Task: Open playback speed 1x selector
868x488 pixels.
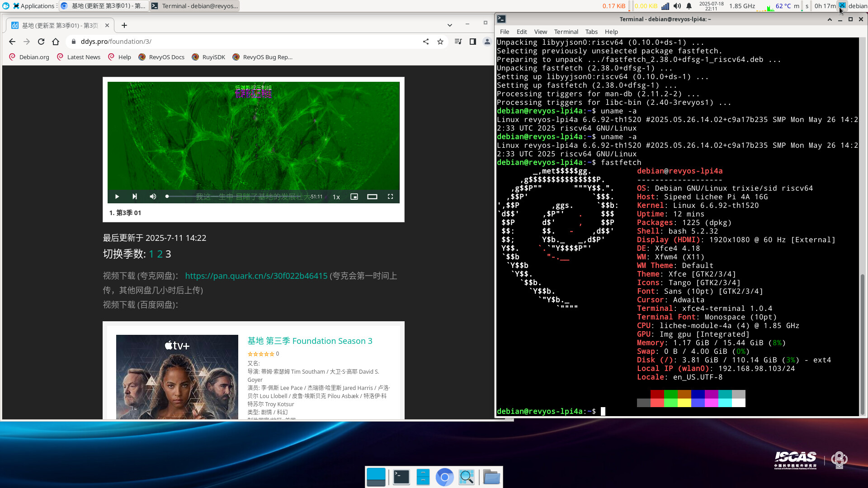Action: click(x=336, y=197)
